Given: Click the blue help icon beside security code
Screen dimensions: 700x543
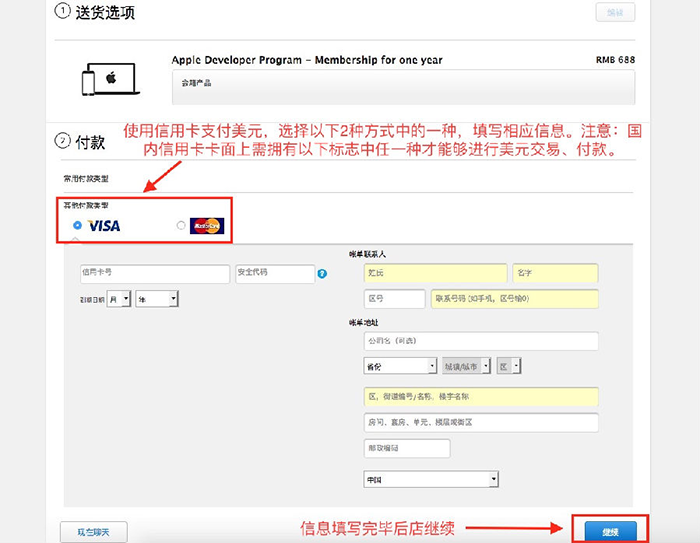Looking at the screenshot, I should click(322, 273).
